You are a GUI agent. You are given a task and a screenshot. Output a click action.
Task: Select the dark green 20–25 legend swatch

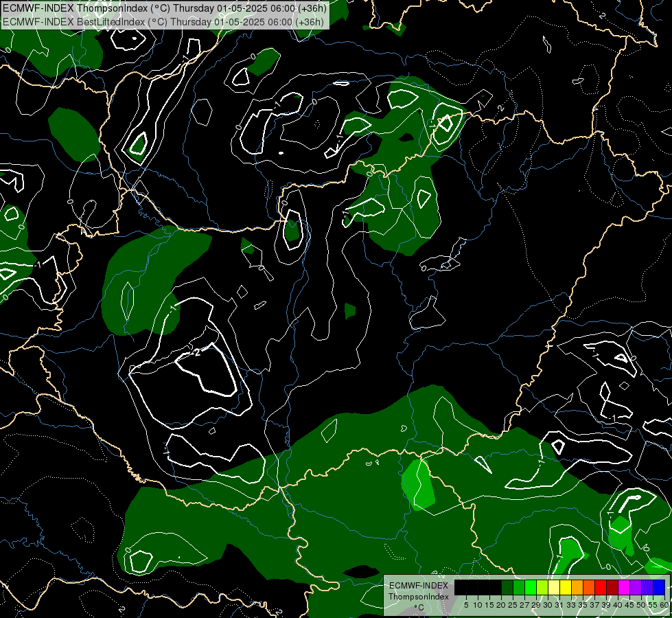coord(507,587)
